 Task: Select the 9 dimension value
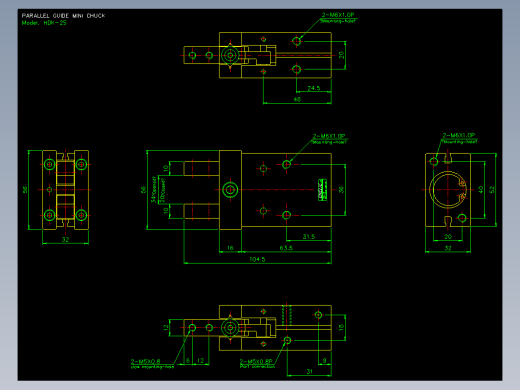[324, 360]
